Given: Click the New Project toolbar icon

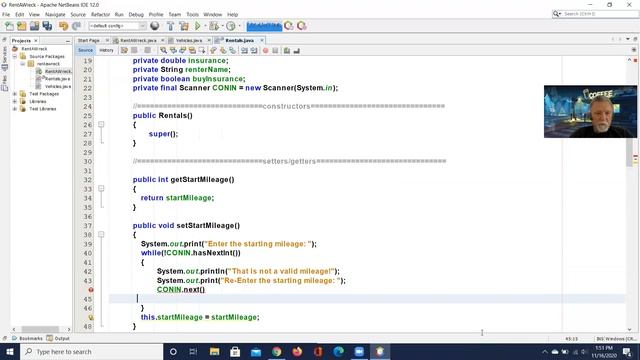Looking at the screenshot, I should pos(22,26).
